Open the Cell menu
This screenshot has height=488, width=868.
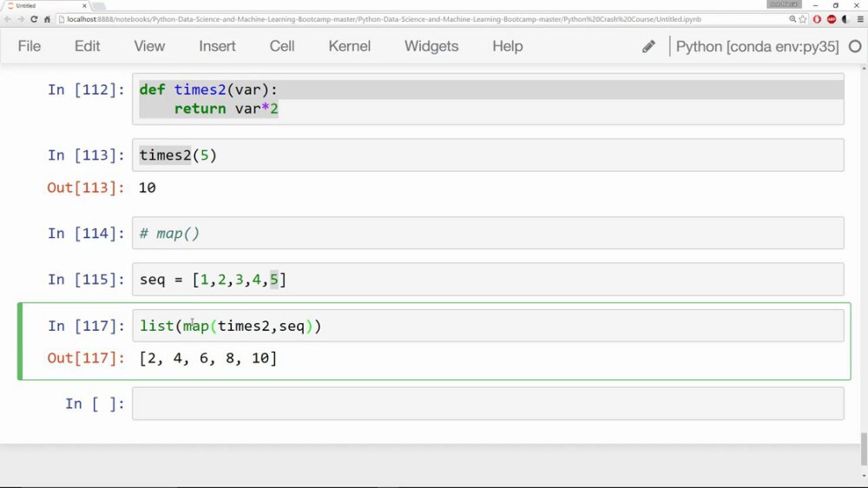282,46
